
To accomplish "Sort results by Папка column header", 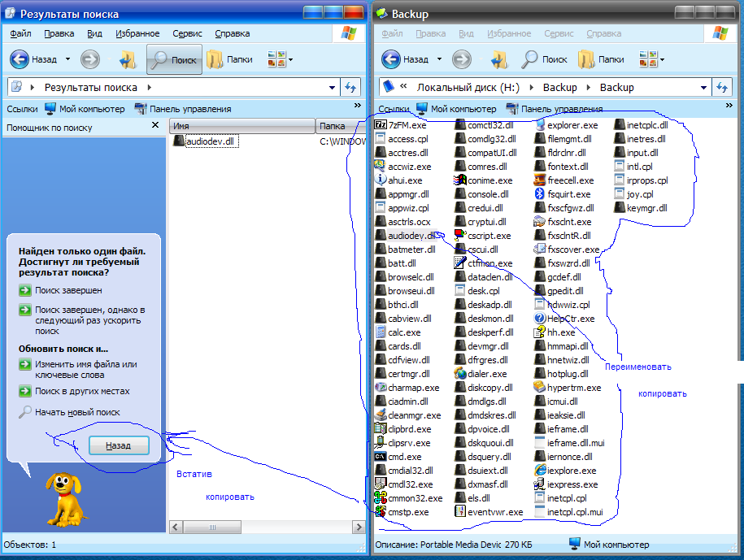I will coord(341,126).
